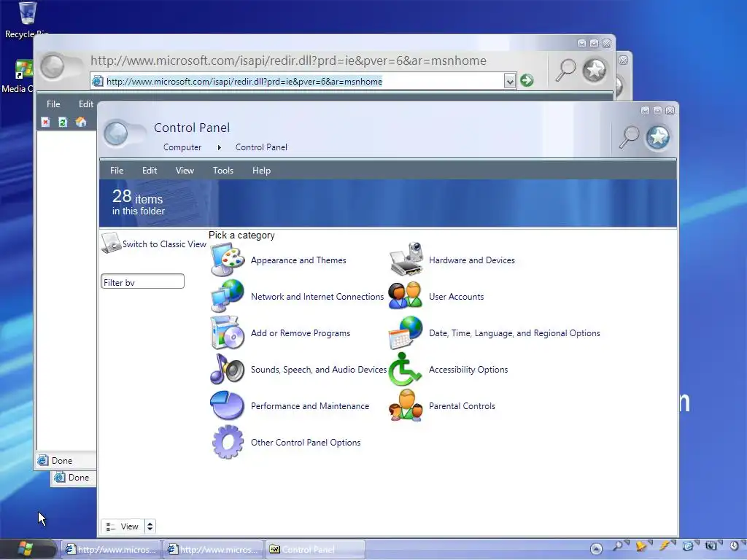
Task: Click the Network and Internet Connections globe icon
Action: click(228, 296)
